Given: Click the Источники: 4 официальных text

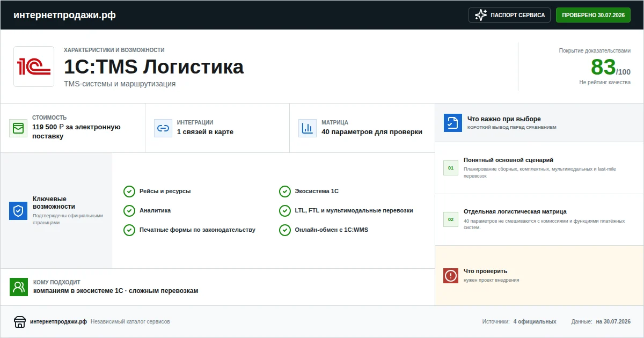Looking at the screenshot, I should coord(519,322).
